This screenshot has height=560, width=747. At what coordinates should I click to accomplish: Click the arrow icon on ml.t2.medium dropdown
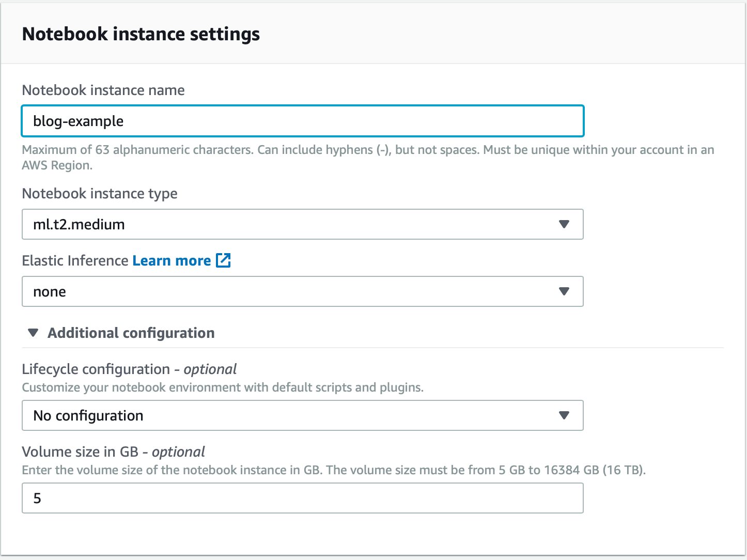pyautogui.click(x=564, y=224)
